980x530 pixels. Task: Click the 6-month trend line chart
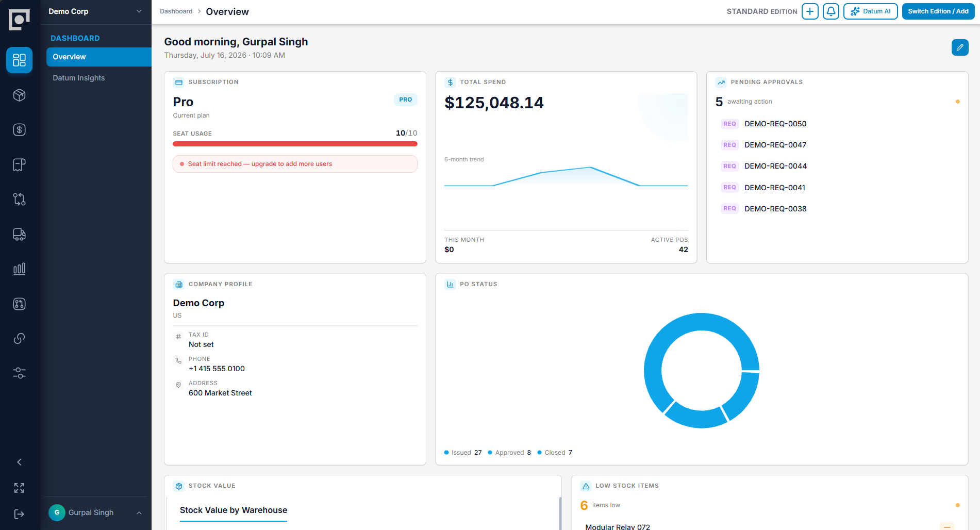tap(566, 176)
